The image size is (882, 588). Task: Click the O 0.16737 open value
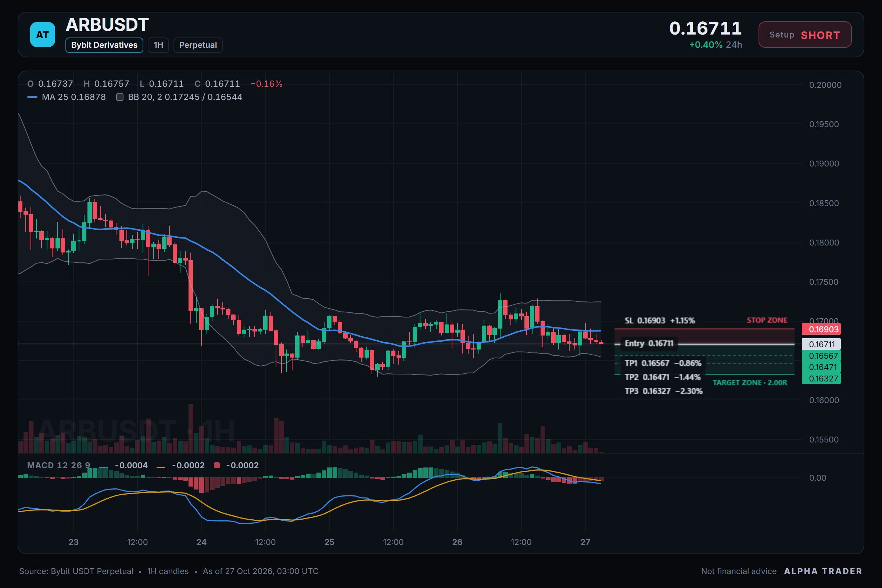50,84
